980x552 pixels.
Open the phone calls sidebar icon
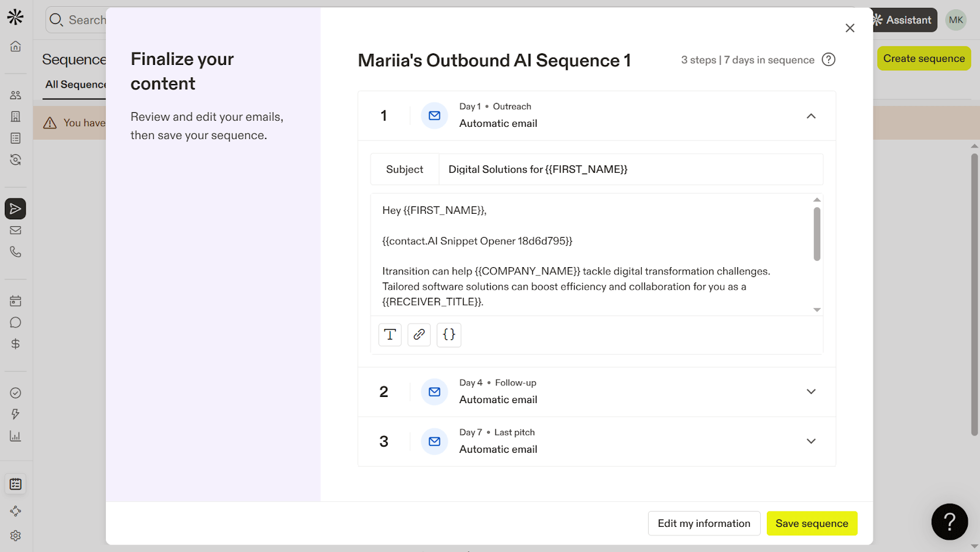(x=15, y=252)
